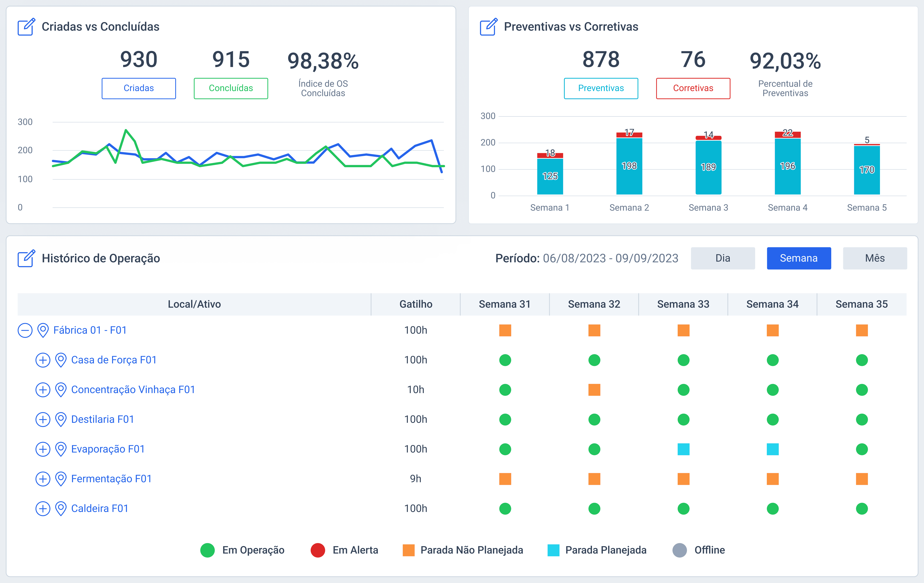Screen dimensions: 924x583
Task: Click location pin icon of Concentração Vinhaça F01
Action: pos(61,390)
